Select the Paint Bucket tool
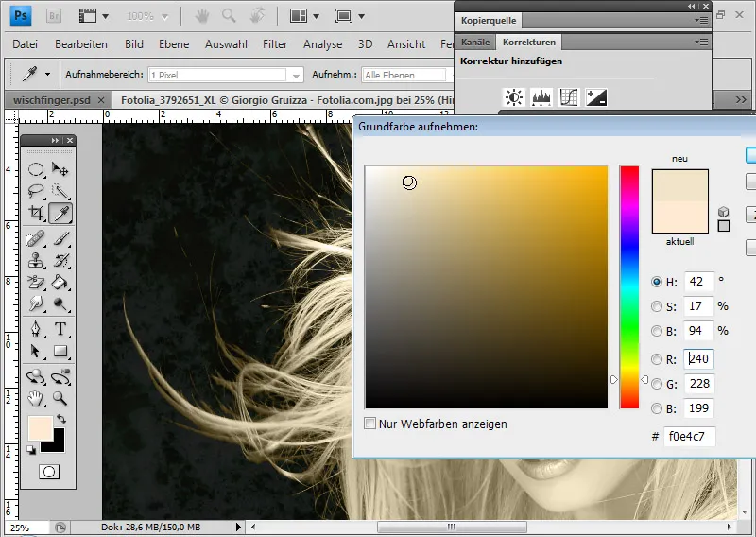The height and width of the screenshot is (537, 756). point(60,282)
